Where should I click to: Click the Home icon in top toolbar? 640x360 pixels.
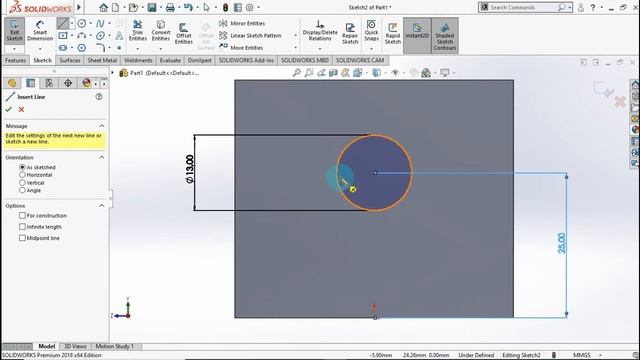104,7
